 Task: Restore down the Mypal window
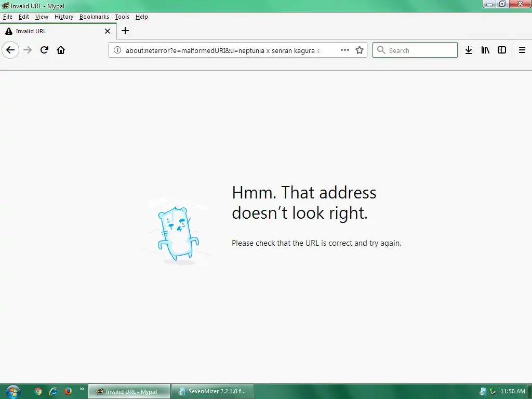coord(502,4)
